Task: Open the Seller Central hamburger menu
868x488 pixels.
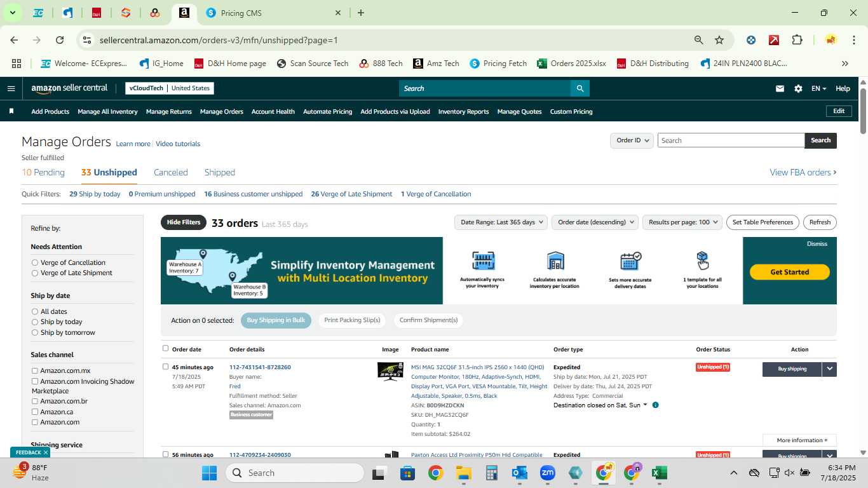Action: pyautogui.click(x=11, y=88)
